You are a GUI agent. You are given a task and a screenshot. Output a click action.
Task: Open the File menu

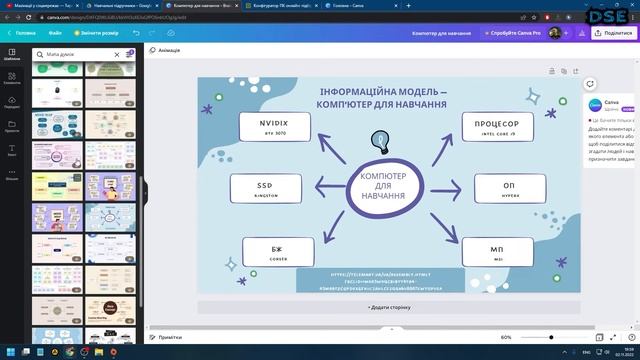pyautogui.click(x=55, y=33)
